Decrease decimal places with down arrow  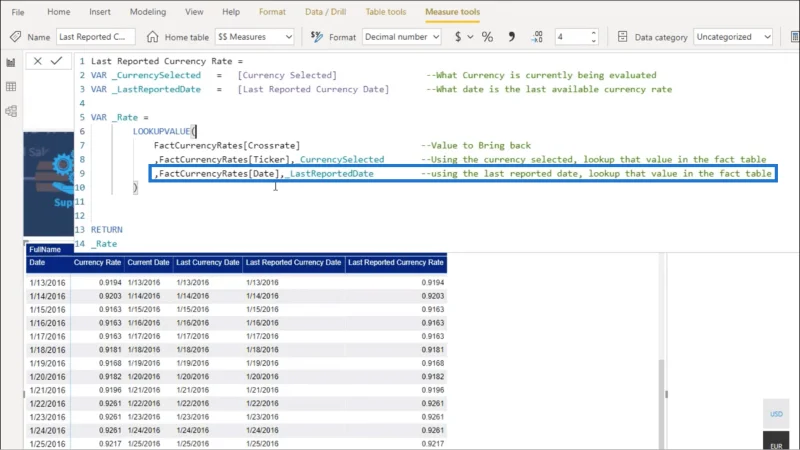pos(593,40)
